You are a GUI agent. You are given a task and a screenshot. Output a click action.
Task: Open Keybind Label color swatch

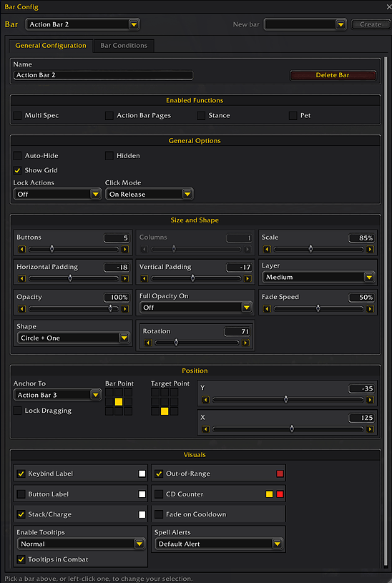click(142, 474)
